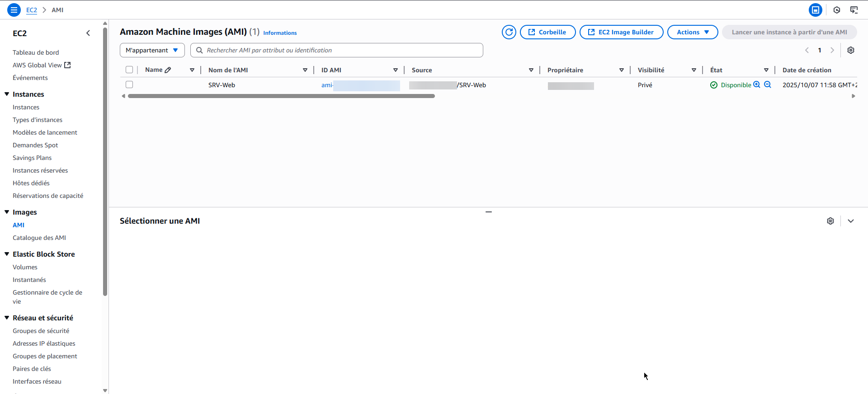The image size is (868, 394).
Task: Sort by Source column arrow
Action: point(531,70)
